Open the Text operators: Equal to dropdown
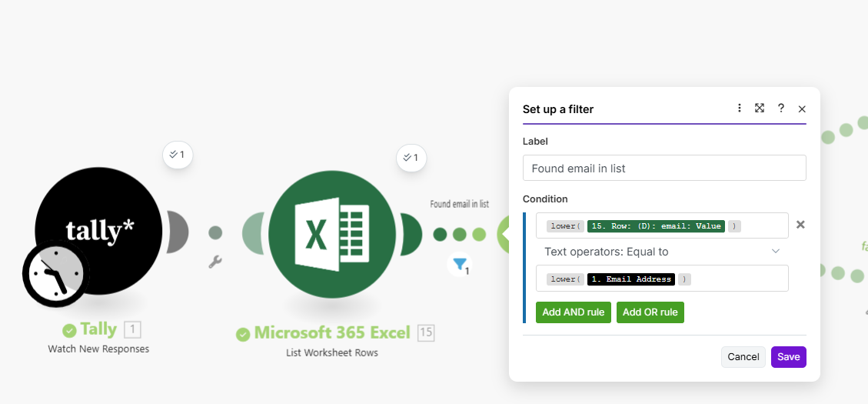Screen dimensions: 868x404 pos(662,252)
